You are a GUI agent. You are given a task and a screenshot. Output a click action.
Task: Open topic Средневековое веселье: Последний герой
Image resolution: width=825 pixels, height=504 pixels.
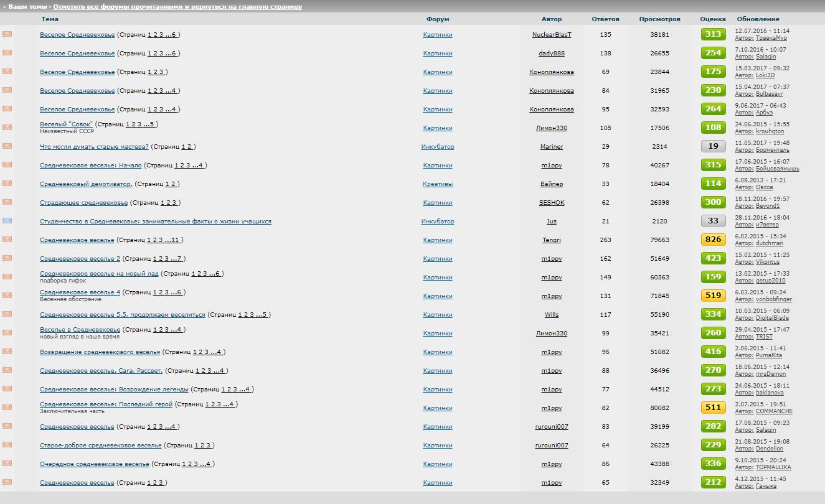point(106,404)
